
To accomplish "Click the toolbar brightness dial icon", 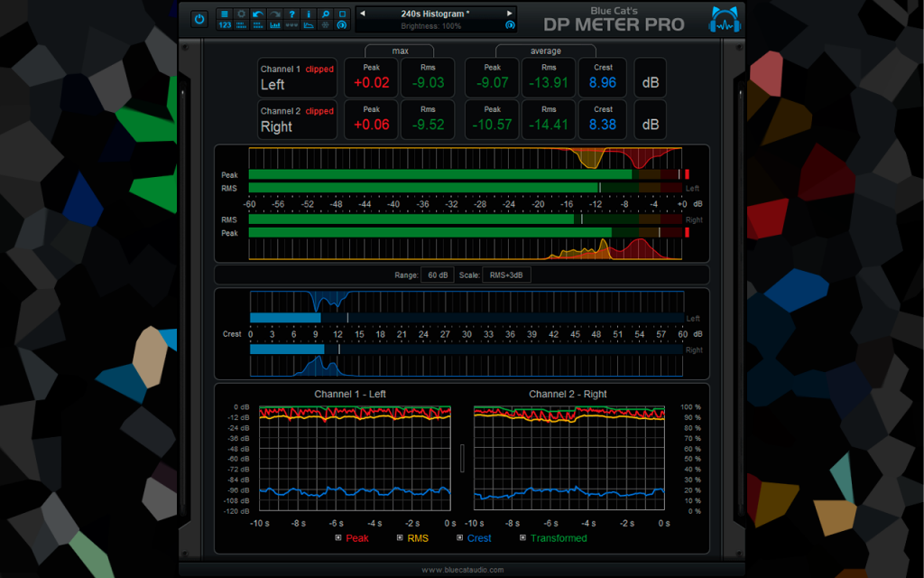I will 342,24.
